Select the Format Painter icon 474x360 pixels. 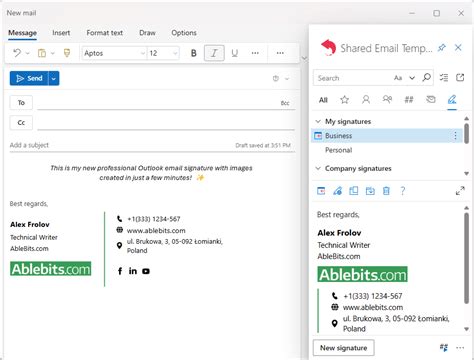(x=67, y=53)
